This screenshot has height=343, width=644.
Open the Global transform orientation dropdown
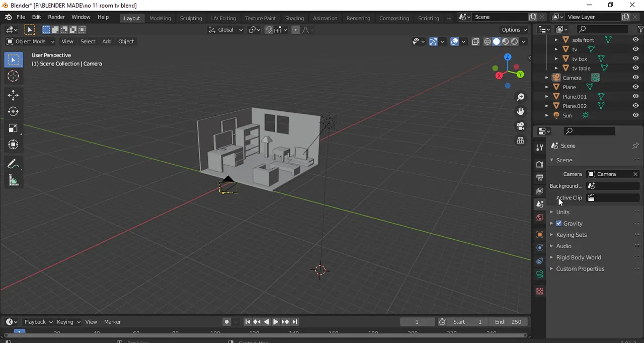(225, 30)
